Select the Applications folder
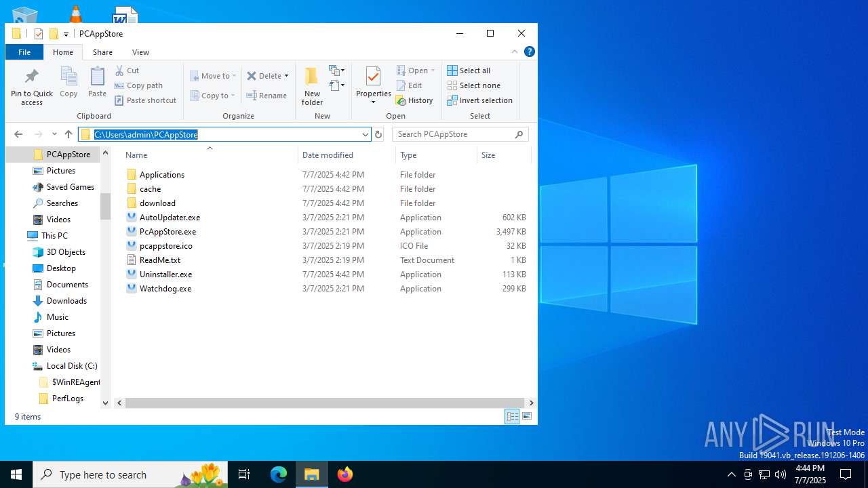The image size is (868, 488). (x=161, y=175)
